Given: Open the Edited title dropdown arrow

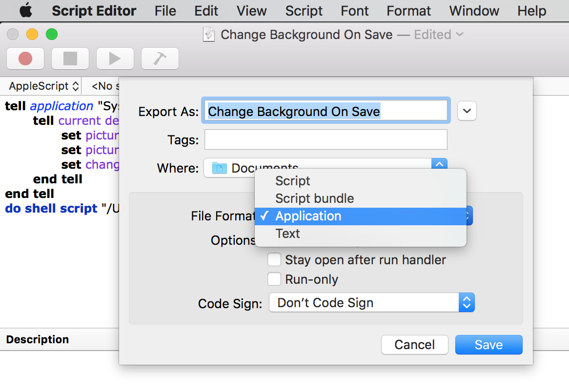Looking at the screenshot, I should pos(460,35).
